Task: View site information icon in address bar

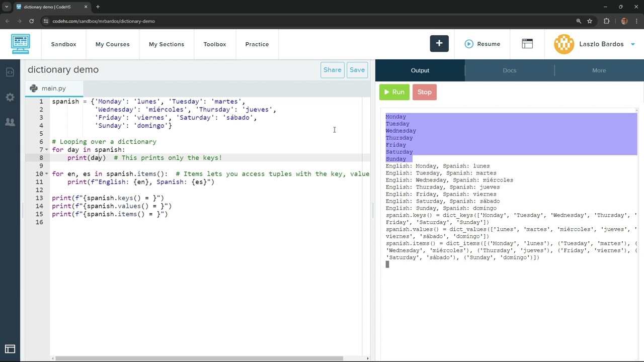Action: pos(46,21)
